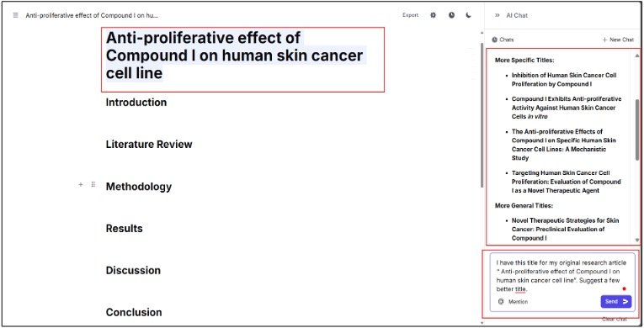Add block with plus icon beside Methodology
Viewport: 644px width, 328px height.
pyautogui.click(x=81, y=185)
